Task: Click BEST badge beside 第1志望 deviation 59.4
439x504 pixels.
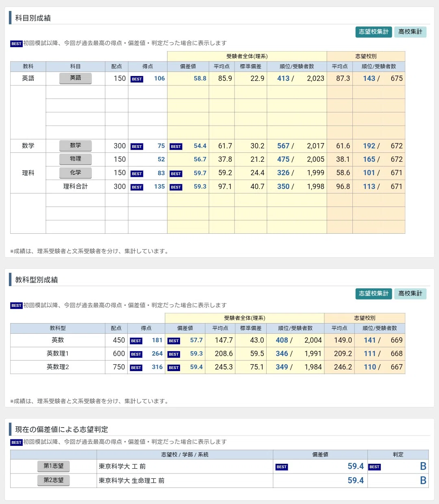Action: point(282,467)
